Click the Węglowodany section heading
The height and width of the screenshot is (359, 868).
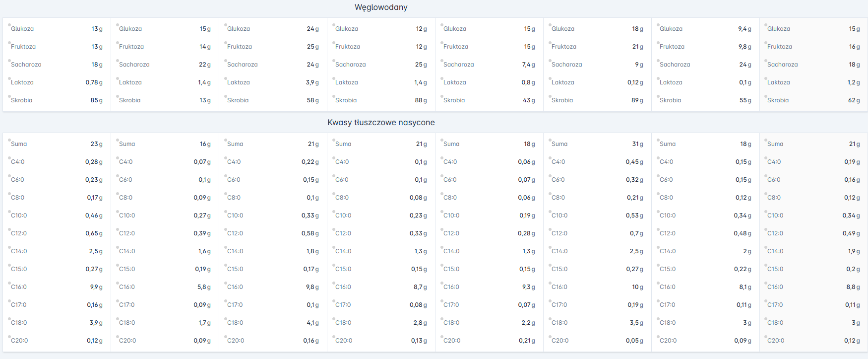tap(381, 7)
